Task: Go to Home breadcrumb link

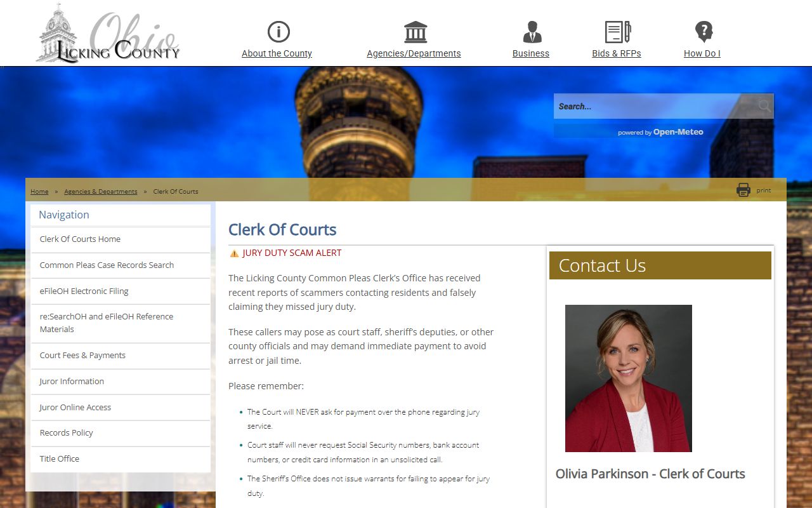Action: click(39, 191)
